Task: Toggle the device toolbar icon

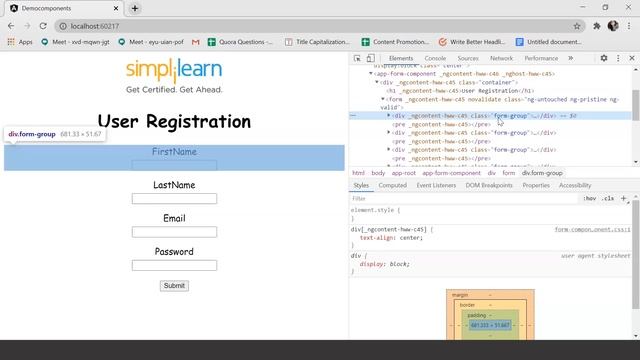Action: tap(370, 58)
